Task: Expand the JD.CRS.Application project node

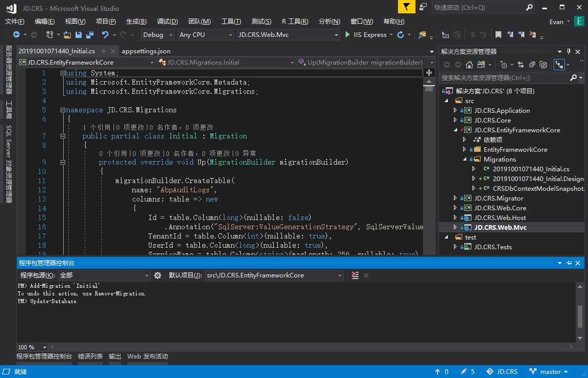Action: (455, 110)
